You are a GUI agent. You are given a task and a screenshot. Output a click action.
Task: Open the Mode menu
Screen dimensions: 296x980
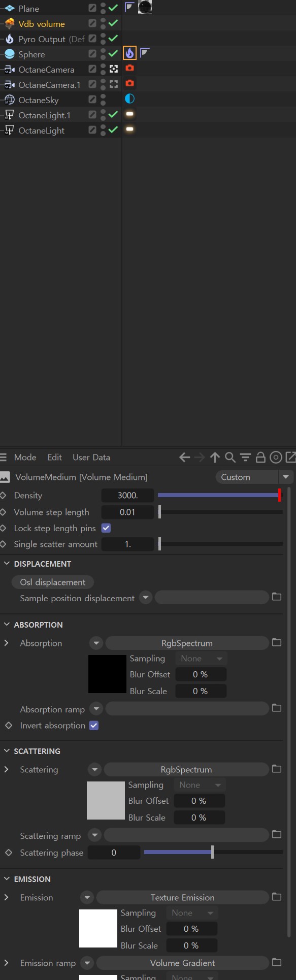tap(25, 457)
